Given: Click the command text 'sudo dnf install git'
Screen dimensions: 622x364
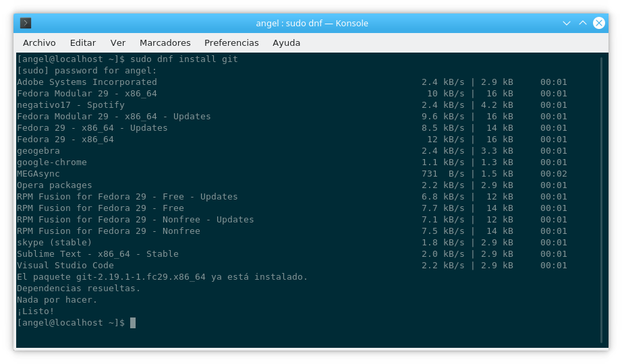Looking at the screenshot, I should (184, 59).
